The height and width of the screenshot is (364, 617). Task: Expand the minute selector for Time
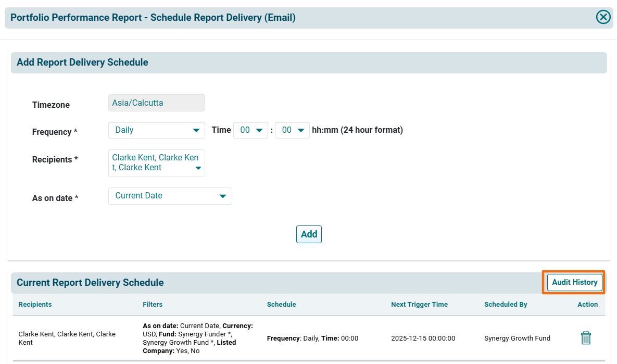[292, 130]
